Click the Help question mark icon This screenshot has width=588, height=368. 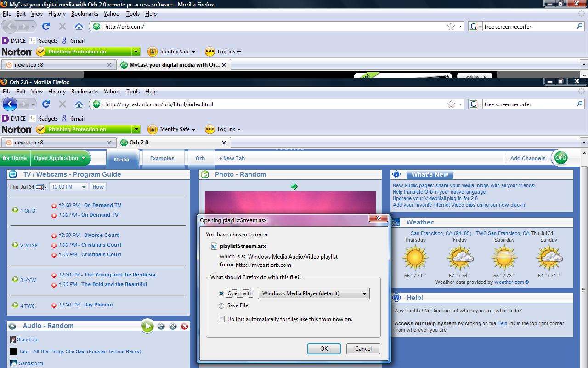coord(397,298)
